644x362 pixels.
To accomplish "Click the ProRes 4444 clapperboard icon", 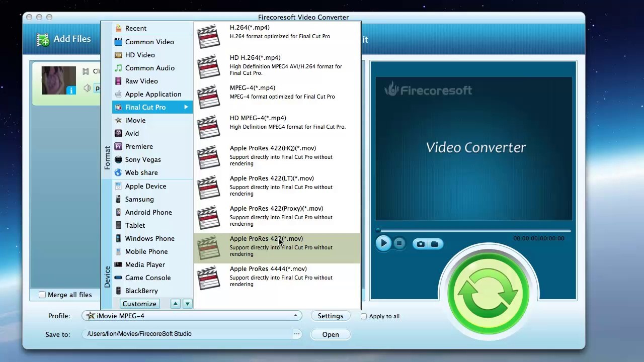I will pyautogui.click(x=209, y=278).
